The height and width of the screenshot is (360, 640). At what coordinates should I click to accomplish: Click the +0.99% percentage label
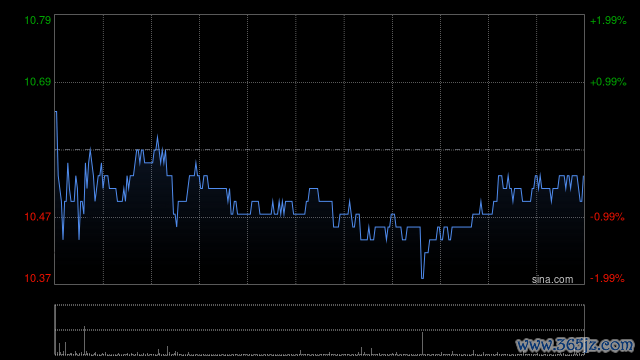tap(608, 82)
